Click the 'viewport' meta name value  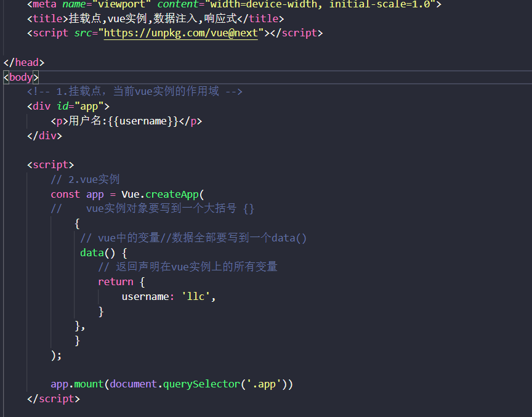pyautogui.click(x=121, y=4)
